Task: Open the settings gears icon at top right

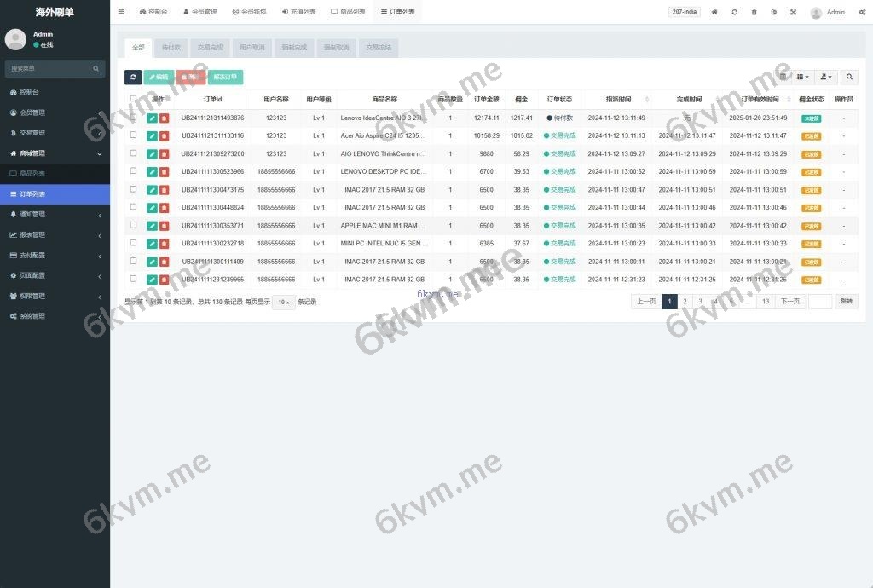Action: pyautogui.click(x=862, y=12)
